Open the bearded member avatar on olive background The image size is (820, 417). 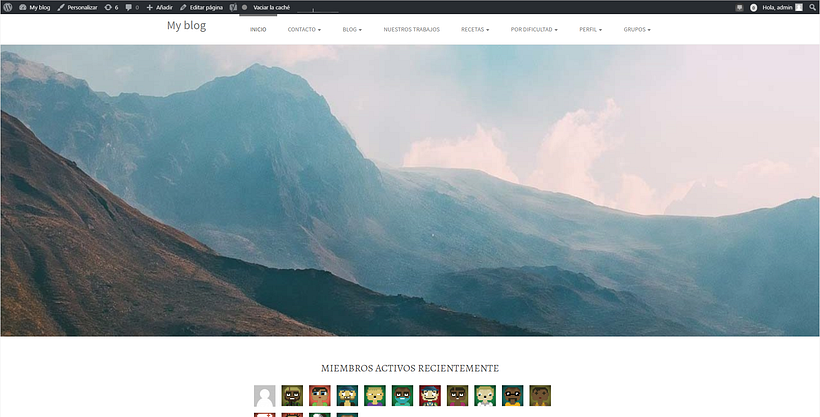[292, 396]
